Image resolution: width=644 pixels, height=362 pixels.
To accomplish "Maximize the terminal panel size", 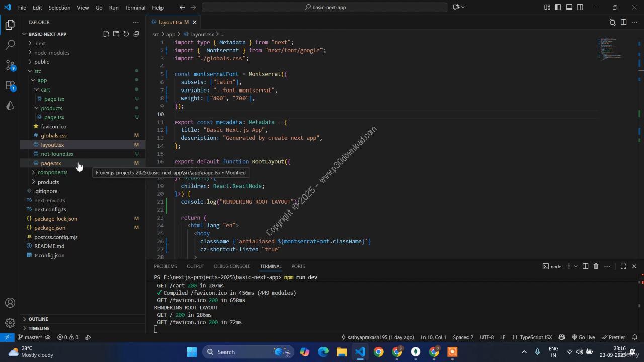I will (x=623, y=266).
